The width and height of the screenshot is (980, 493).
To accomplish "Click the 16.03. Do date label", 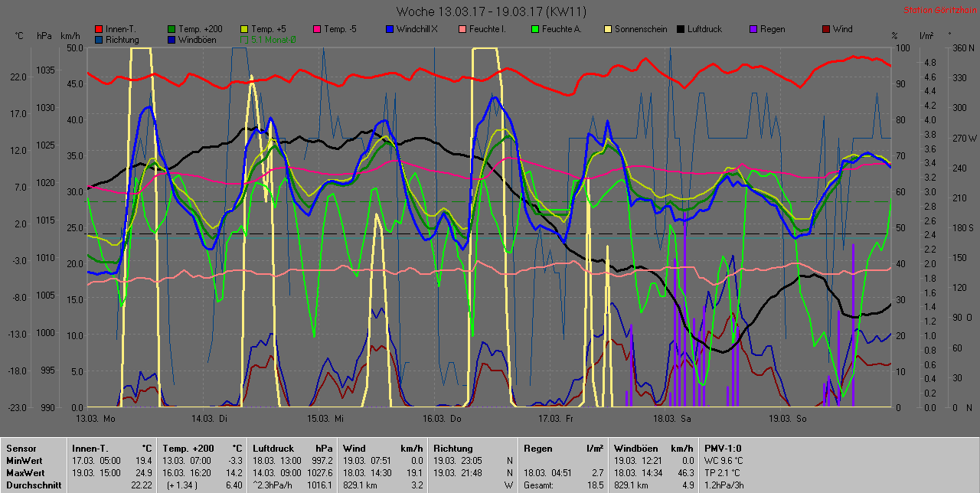I will tap(441, 419).
